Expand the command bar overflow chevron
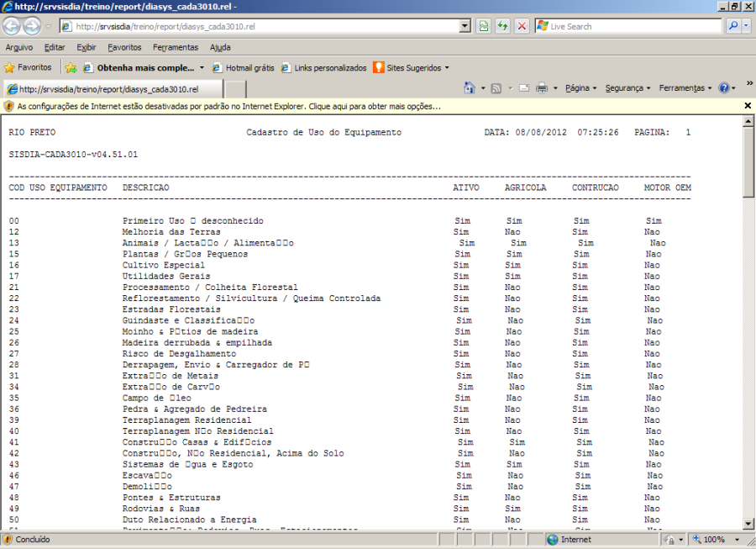Viewport: 756px width, 549px height. point(750,83)
